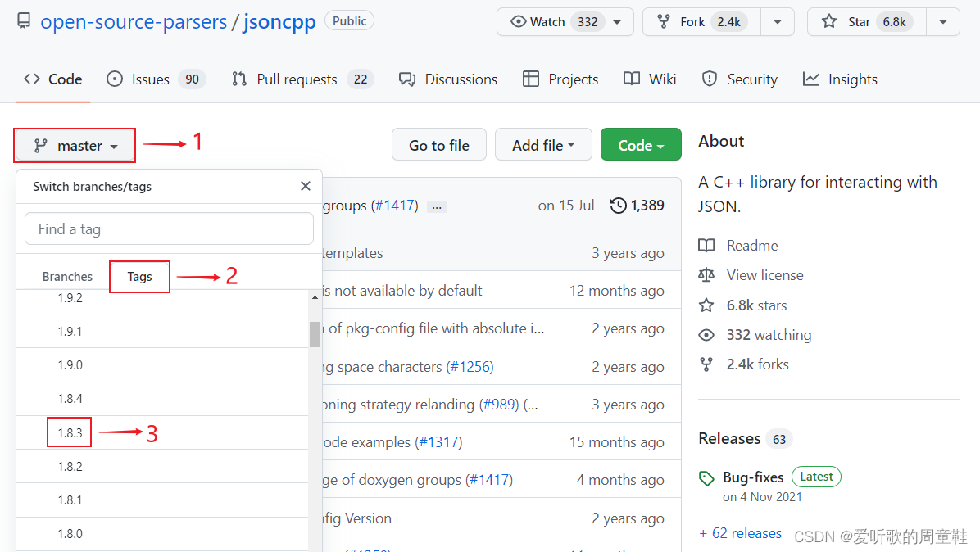Open the Security tab
The width and height of the screenshot is (980, 552).
click(x=740, y=79)
